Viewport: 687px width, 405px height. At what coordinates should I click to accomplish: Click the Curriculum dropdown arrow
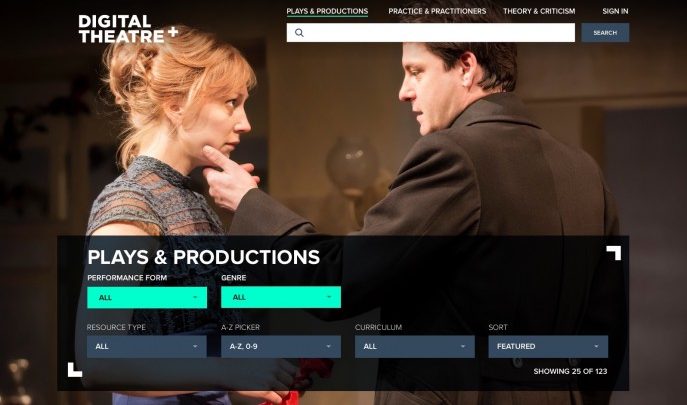click(463, 346)
